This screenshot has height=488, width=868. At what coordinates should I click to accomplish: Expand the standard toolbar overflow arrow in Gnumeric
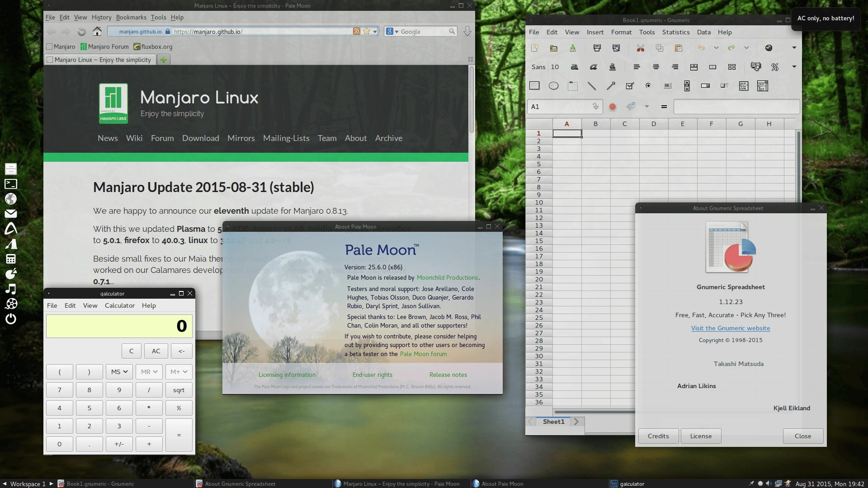click(794, 48)
